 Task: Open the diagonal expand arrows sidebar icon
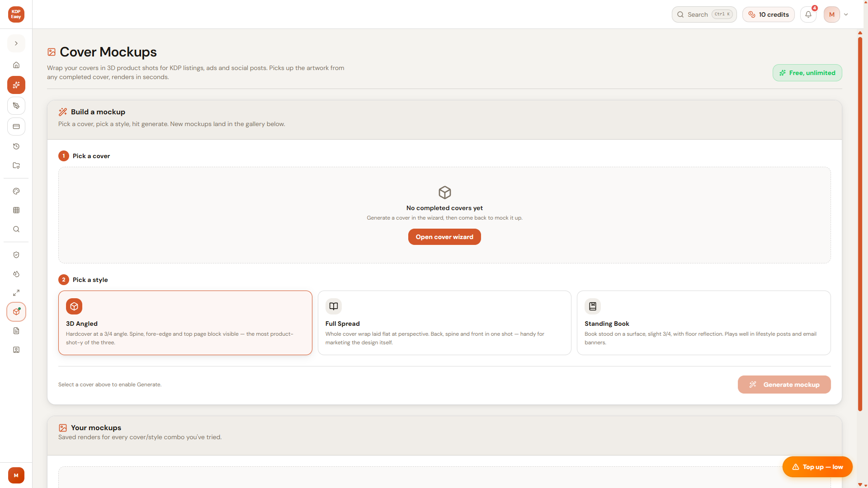(x=16, y=293)
